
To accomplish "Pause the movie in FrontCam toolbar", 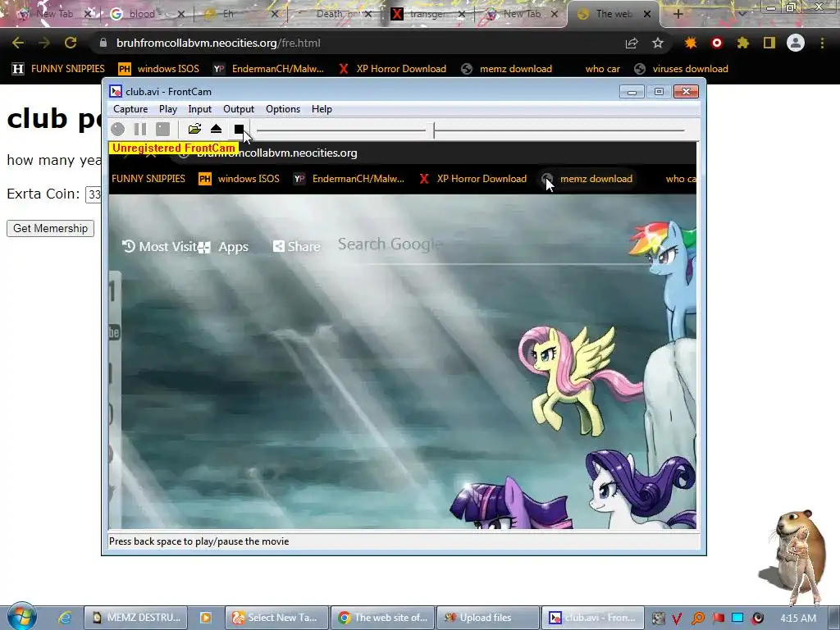I will [140, 129].
